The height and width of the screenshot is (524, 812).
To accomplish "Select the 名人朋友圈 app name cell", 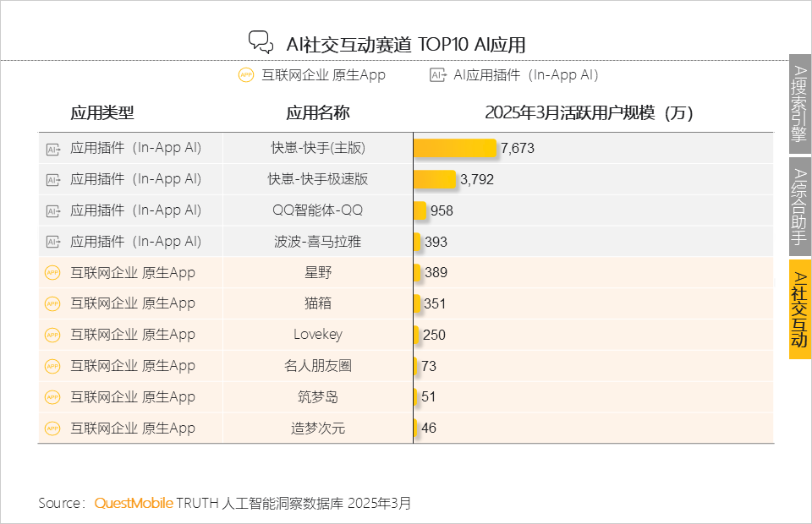I will (x=318, y=366).
